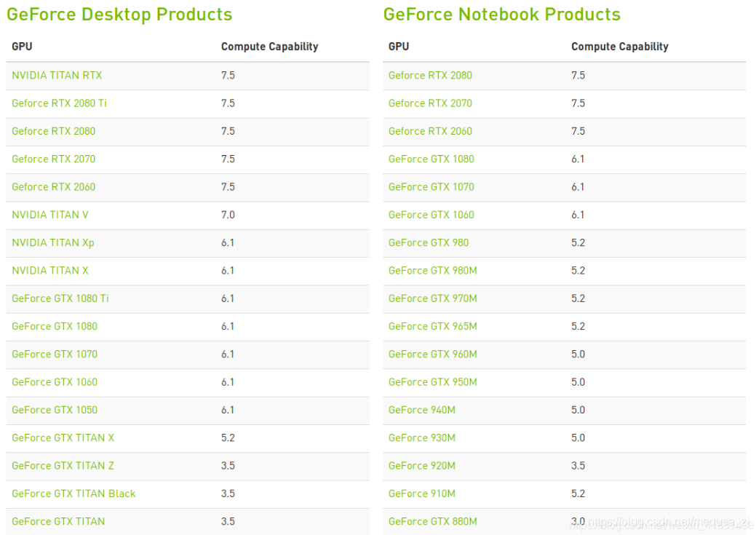Open the GeForce GTX 980 notebook link

pos(429,242)
